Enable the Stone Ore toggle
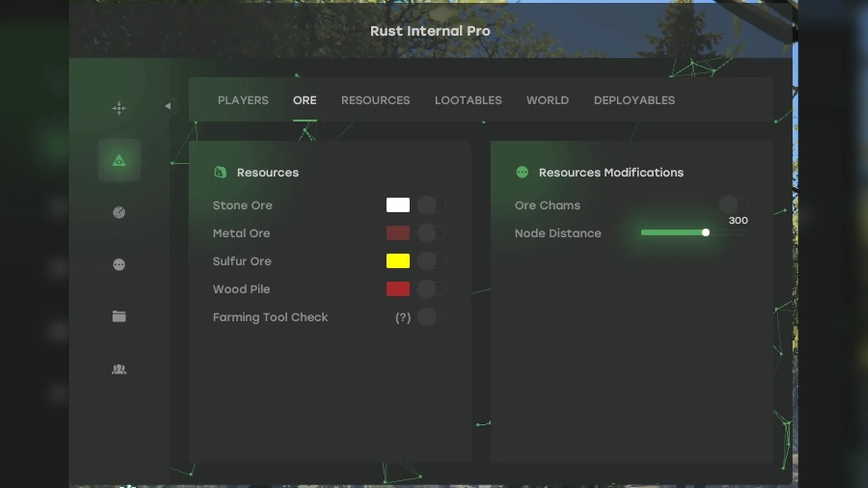The height and width of the screenshot is (488, 868). [x=431, y=205]
